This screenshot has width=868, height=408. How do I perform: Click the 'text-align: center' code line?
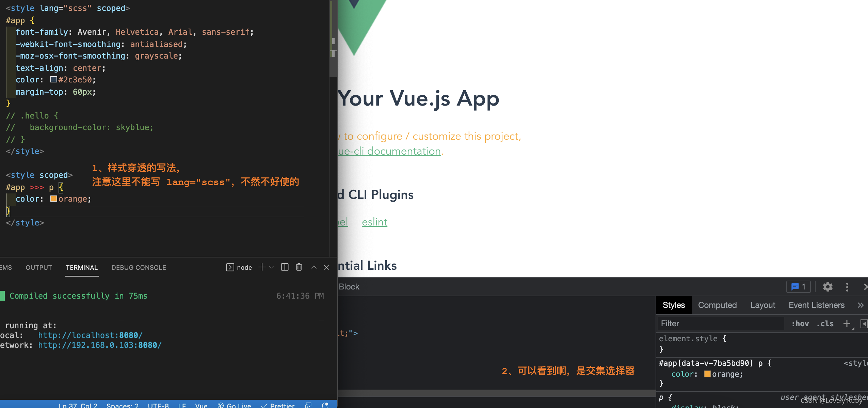[x=61, y=68]
